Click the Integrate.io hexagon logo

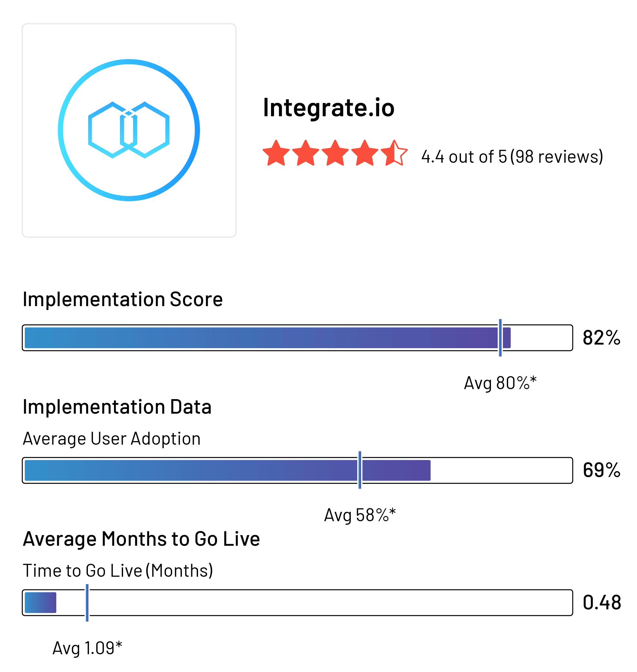pos(129,130)
